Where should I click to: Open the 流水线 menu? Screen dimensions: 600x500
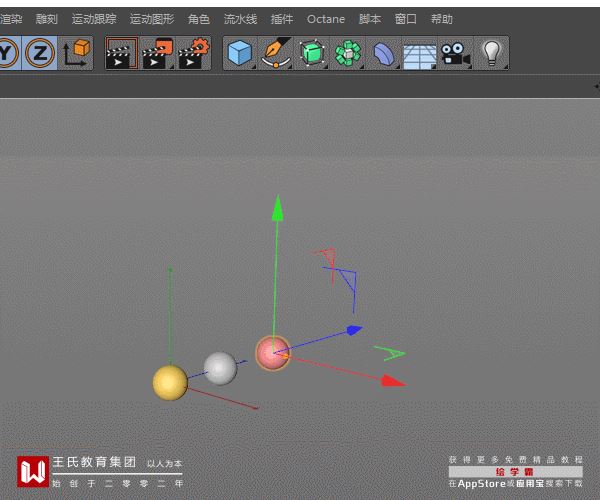click(240, 19)
